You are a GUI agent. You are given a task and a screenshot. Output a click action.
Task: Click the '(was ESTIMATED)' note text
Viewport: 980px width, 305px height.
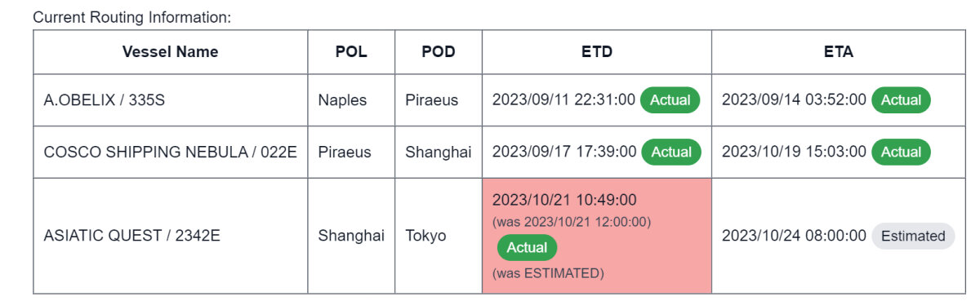tap(548, 273)
